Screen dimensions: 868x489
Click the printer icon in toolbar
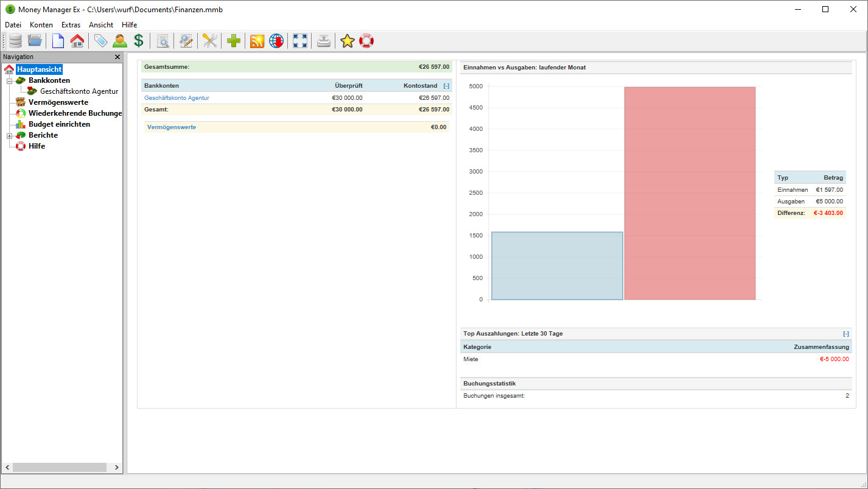324,41
